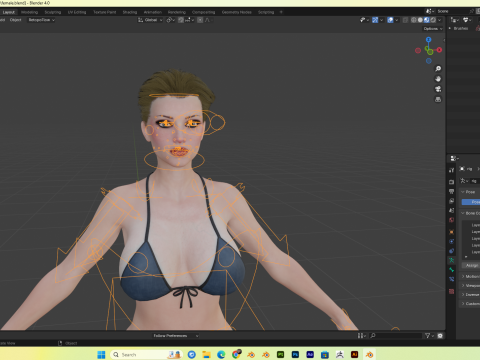
Task: Toggle the snap magnet button
Action: point(181,20)
